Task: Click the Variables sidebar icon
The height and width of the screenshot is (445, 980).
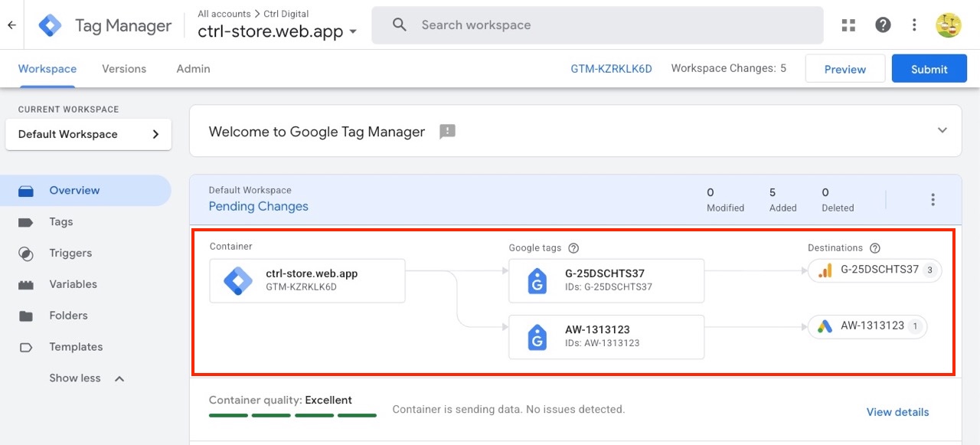Action: tap(26, 285)
